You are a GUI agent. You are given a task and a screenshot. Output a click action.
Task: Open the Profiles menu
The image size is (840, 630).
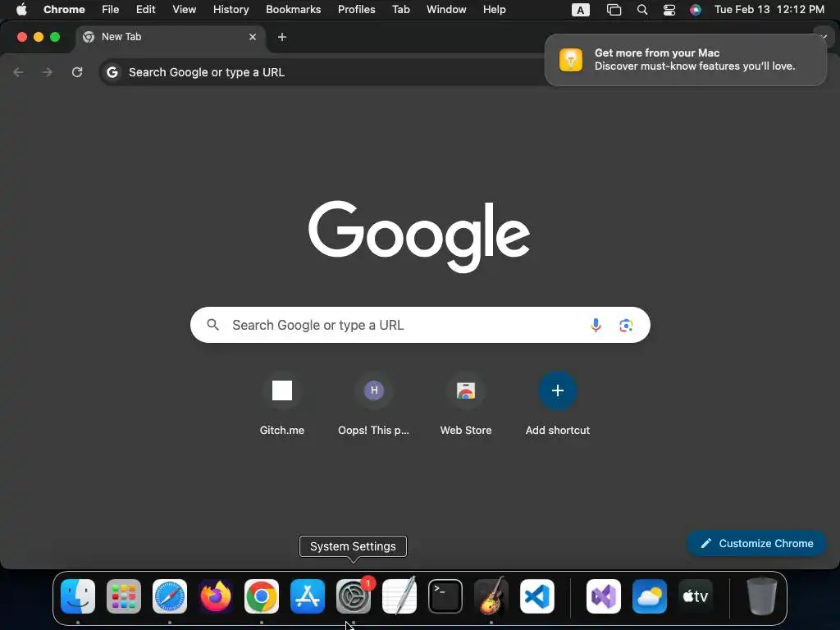point(356,10)
